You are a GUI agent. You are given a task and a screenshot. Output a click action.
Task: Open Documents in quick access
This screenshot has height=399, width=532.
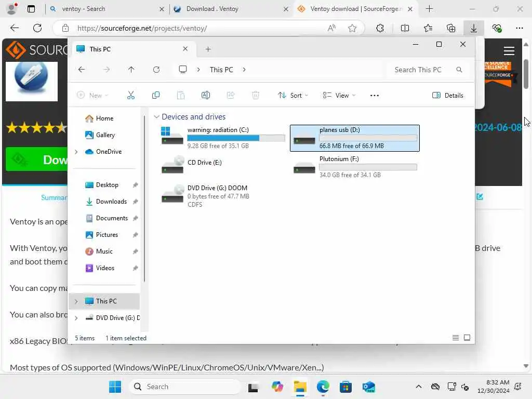coord(112,218)
